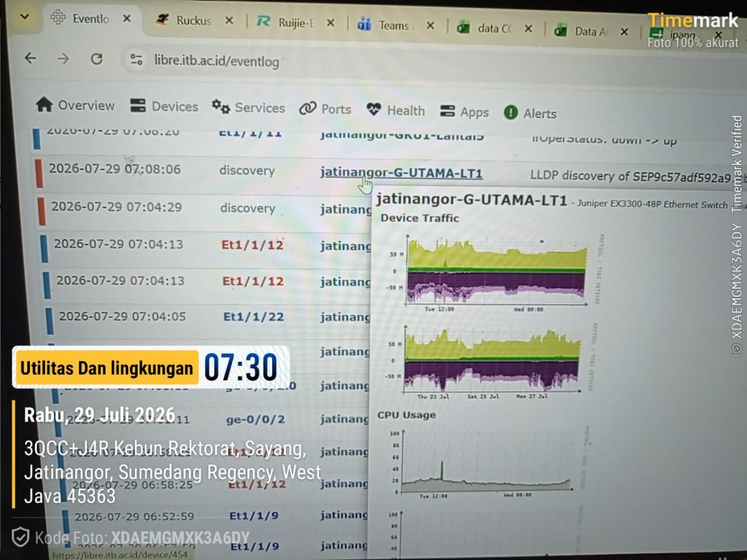Screen dimensions: 747x560
Task: Select timestamp 2026-07-29 07:04:29
Action: pos(117,206)
